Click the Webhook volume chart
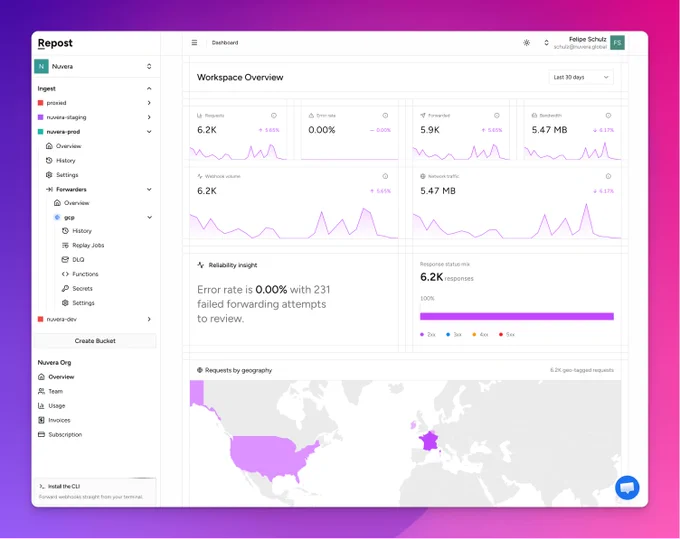This screenshot has height=539, width=680. point(294,223)
